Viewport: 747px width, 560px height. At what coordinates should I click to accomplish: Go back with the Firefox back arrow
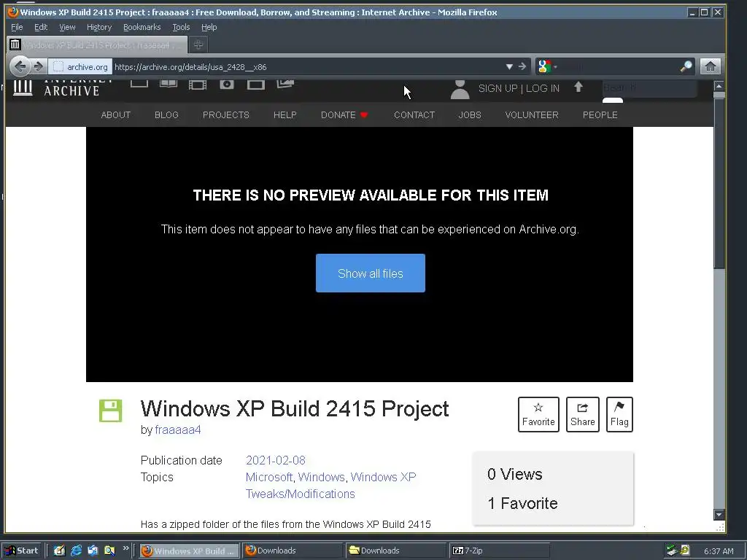pyautogui.click(x=20, y=66)
